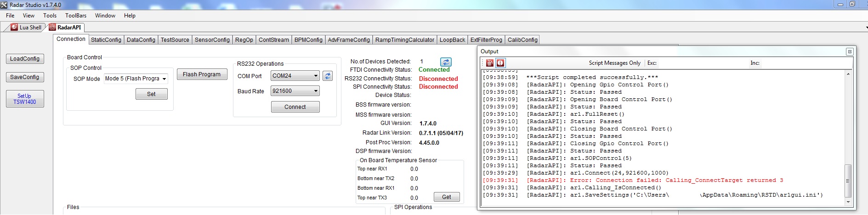Select the RadarAPI tab

[65, 28]
